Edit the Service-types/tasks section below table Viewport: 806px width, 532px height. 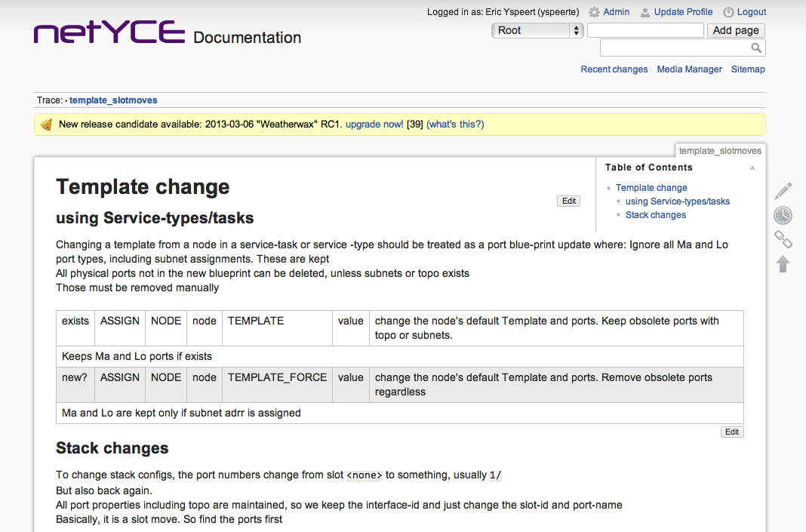pyautogui.click(x=732, y=432)
